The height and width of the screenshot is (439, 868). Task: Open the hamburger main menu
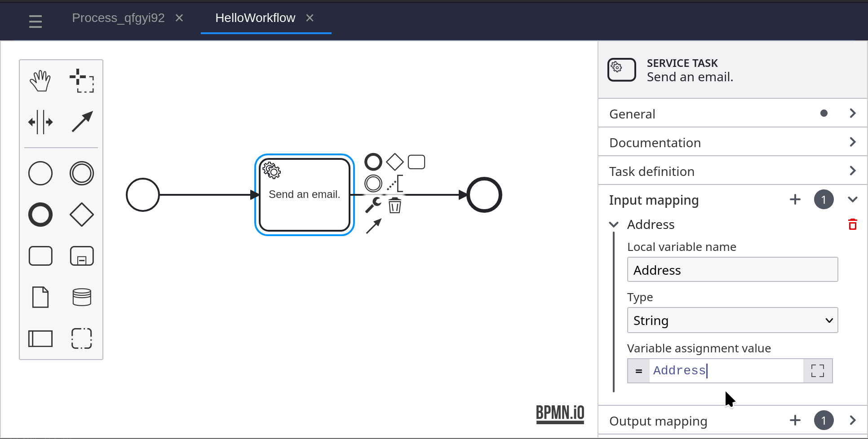click(35, 21)
